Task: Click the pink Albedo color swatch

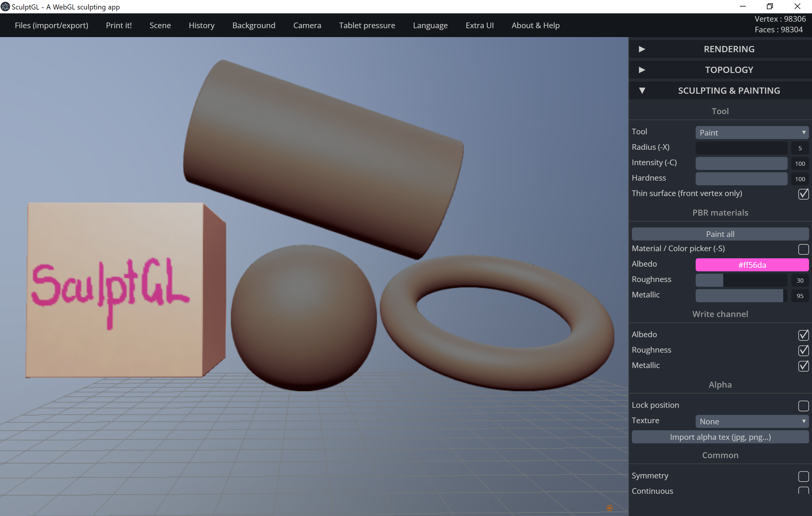Action: point(752,265)
